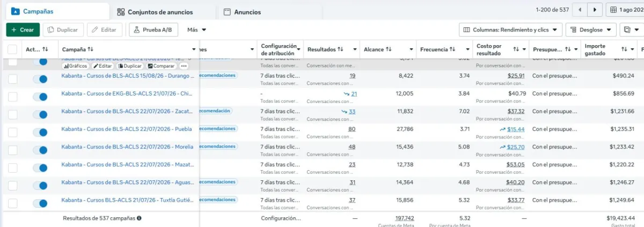The width and height of the screenshot is (644, 227).
Task: Open Kabanta EKG-BLS-ACLS 21/07/26 campaign
Action: [127, 94]
